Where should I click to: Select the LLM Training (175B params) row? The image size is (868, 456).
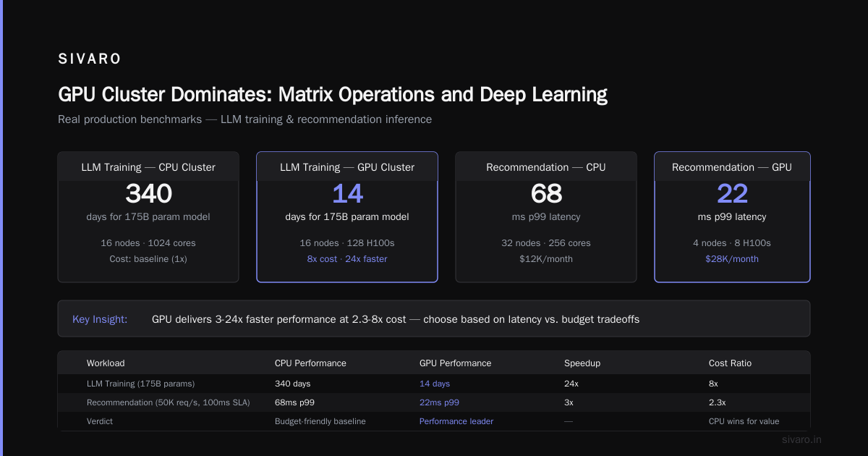pos(434,384)
